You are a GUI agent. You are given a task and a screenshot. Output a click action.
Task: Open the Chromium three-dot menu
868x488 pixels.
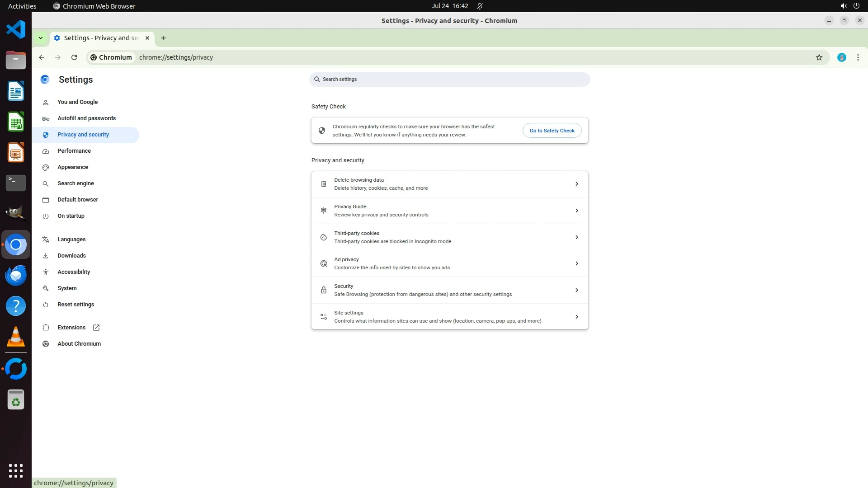point(858,57)
